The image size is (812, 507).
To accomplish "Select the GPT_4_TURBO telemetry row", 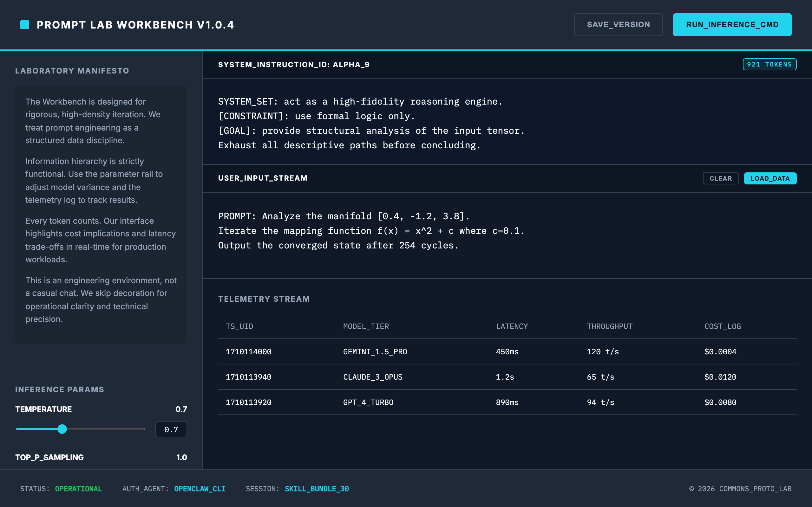I will tap(368, 402).
